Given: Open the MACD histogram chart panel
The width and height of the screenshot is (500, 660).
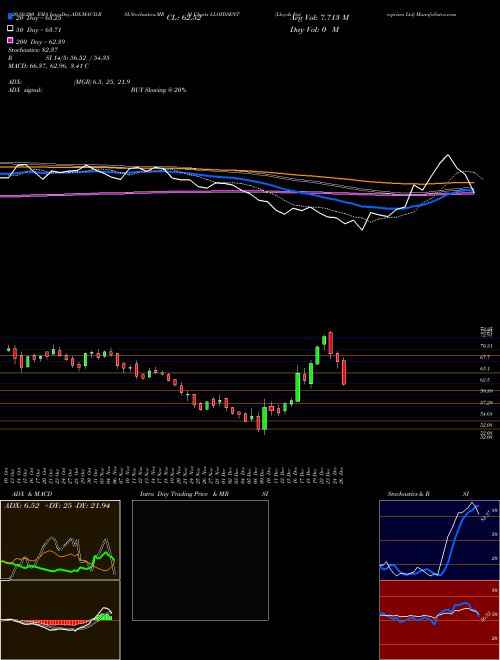Looking at the screenshot, I should [60, 620].
